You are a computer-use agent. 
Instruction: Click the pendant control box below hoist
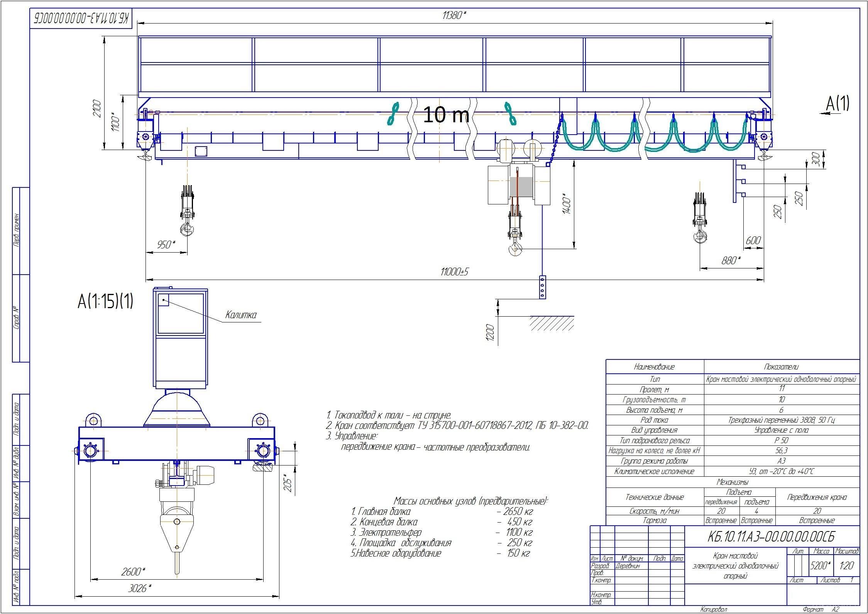click(x=542, y=287)
